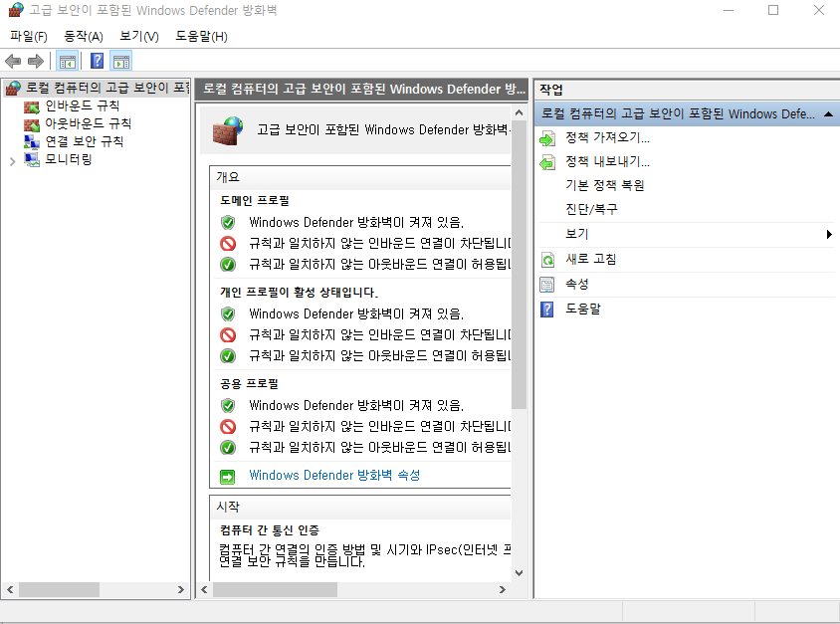Click the Help question mark toolbar icon
840x624 pixels.
pyautogui.click(x=96, y=60)
